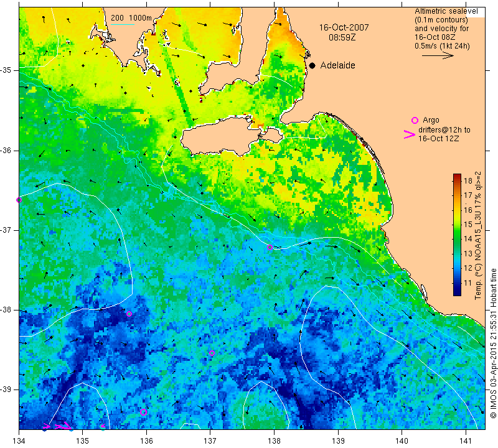Click the colorbar label '16'
Viewport: 498px width, 448px height.
pos(468,210)
